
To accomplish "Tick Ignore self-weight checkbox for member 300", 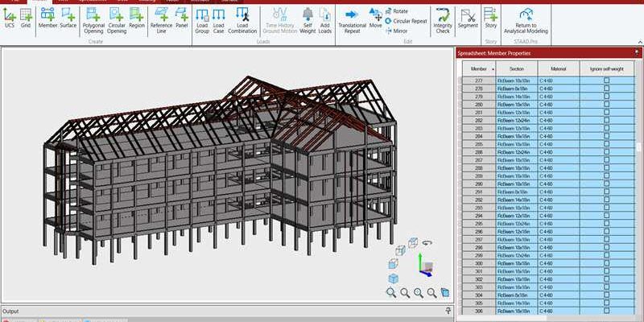I will 606,263.
